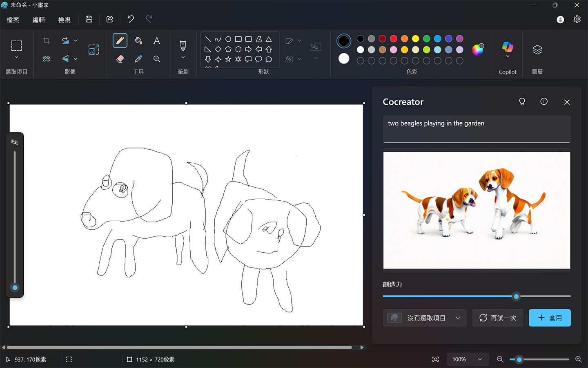Select the Text tool
Viewport: 588px width, 368px height.
click(156, 40)
